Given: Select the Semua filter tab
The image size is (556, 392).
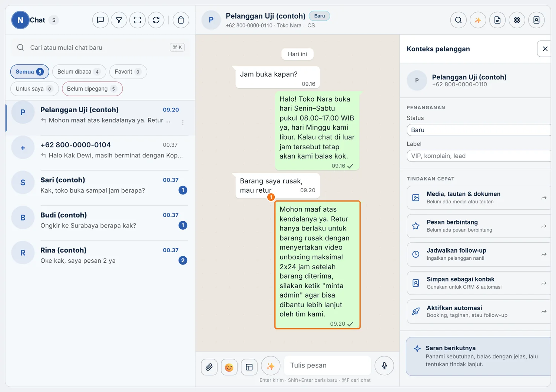Looking at the screenshot, I should [30, 72].
